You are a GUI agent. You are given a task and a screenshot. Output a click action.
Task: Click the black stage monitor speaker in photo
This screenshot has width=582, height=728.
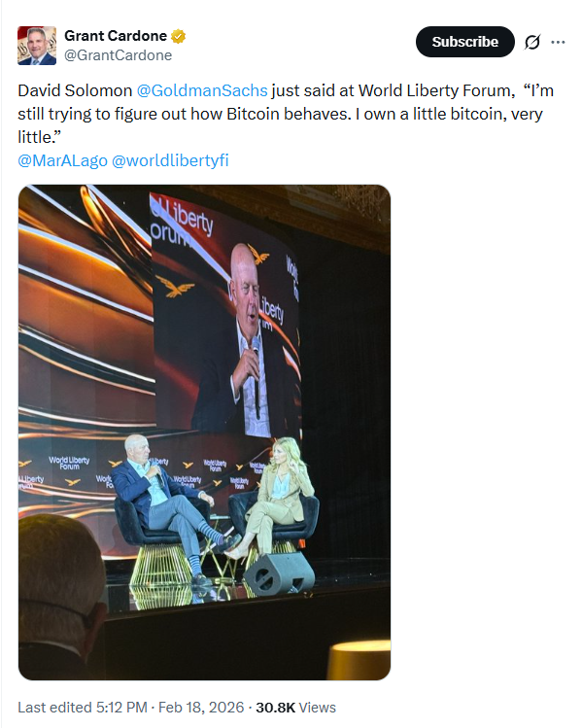280,574
